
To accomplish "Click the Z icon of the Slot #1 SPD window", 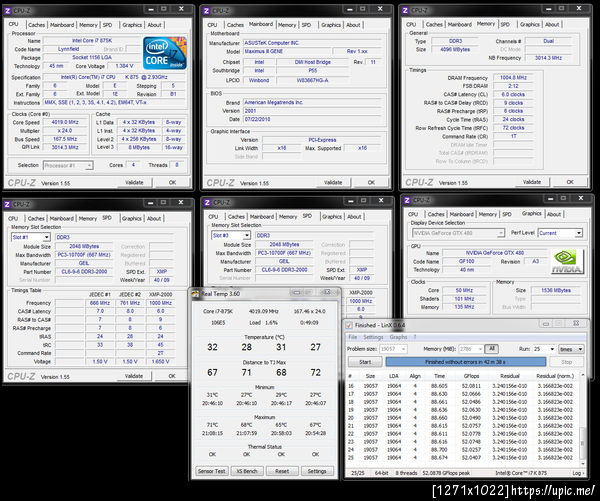I will click(x=7, y=204).
